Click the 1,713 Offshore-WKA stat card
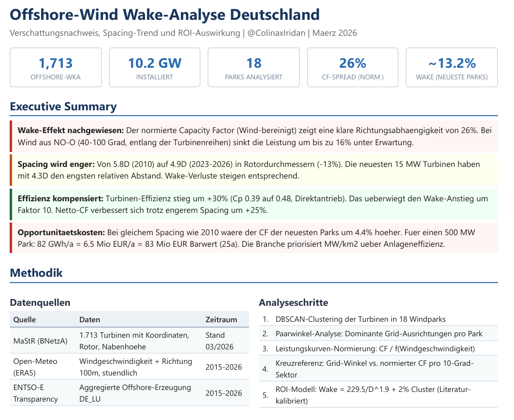 56,67
